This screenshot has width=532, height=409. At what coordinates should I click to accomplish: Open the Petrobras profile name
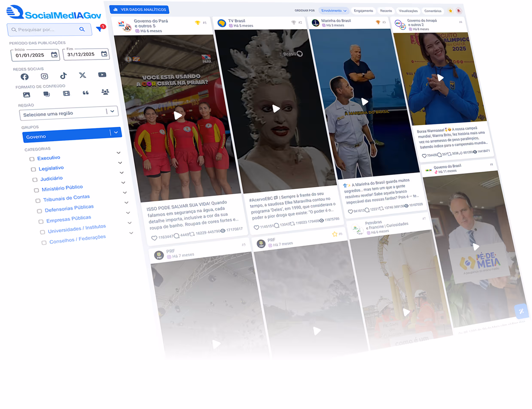(373, 223)
